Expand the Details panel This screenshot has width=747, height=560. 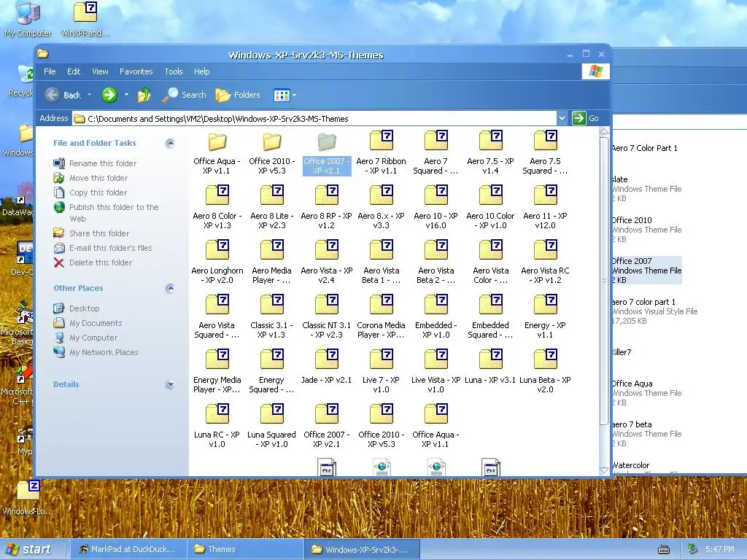[170, 384]
